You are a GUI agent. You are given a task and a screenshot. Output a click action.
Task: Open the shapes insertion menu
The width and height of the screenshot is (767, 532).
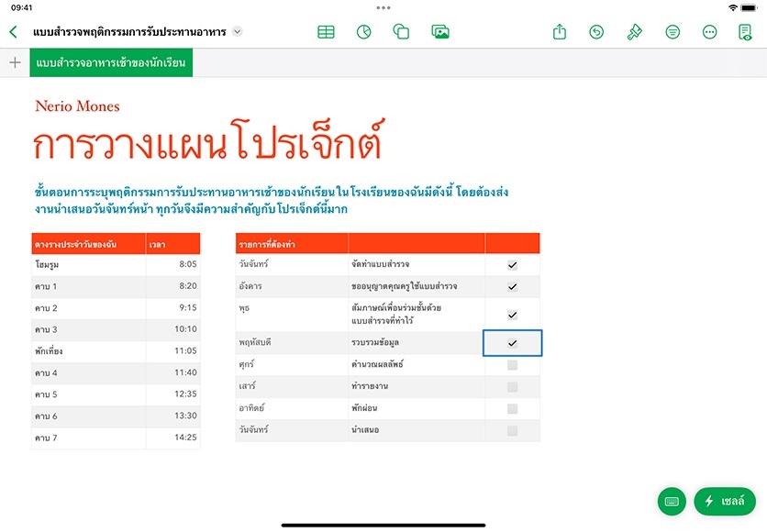(401, 32)
